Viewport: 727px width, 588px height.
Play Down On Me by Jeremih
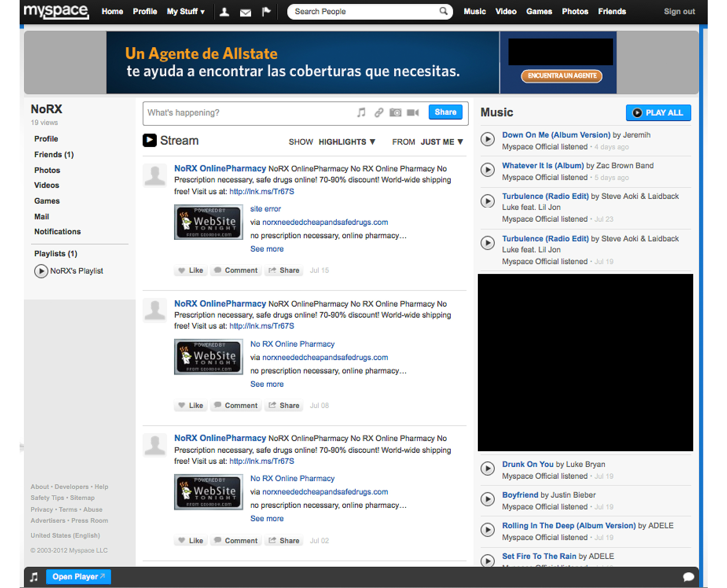(x=488, y=139)
